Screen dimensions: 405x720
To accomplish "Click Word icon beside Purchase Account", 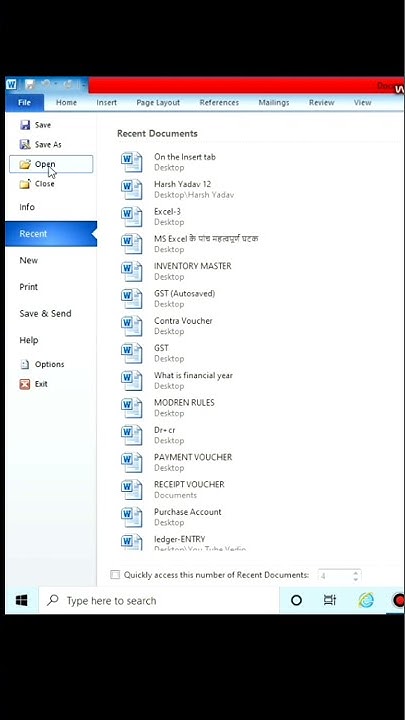I will [x=132, y=517].
